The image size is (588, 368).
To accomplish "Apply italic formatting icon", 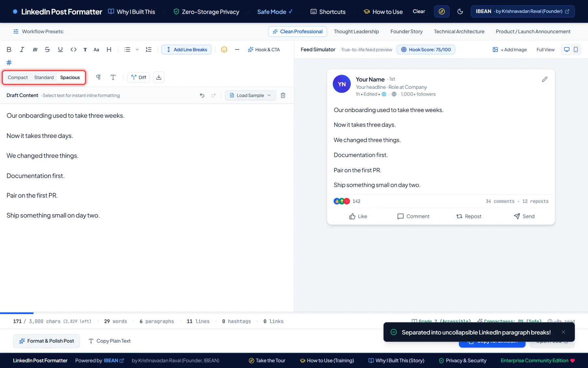I will pyautogui.click(x=22, y=50).
